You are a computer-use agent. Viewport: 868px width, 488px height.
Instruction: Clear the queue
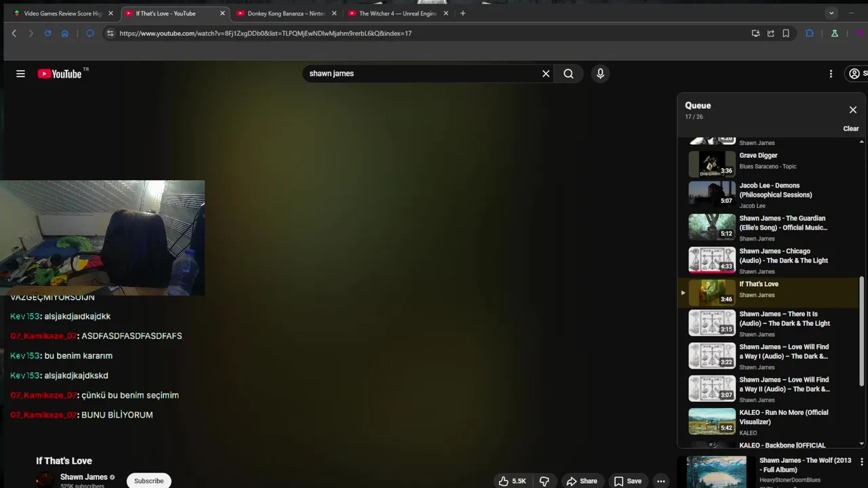850,129
